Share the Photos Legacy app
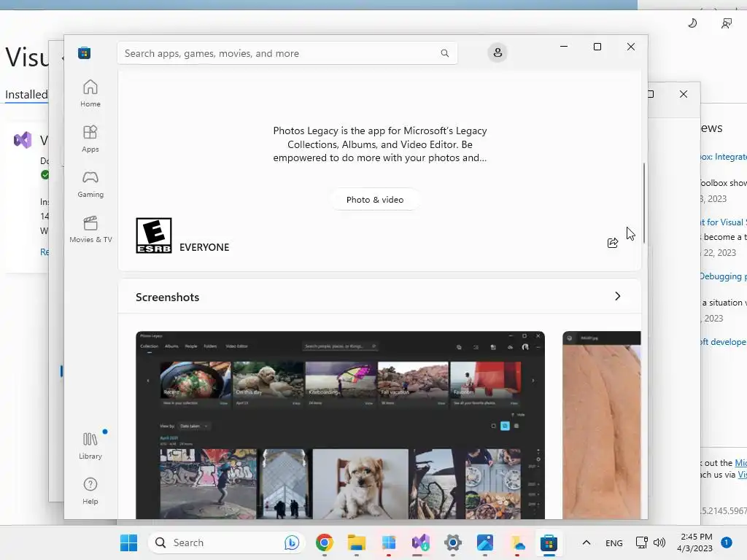This screenshot has width=747, height=560. click(613, 243)
